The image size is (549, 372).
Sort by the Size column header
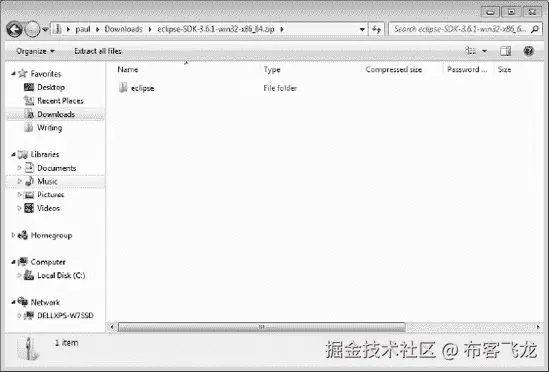pyautogui.click(x=504, y=69)
